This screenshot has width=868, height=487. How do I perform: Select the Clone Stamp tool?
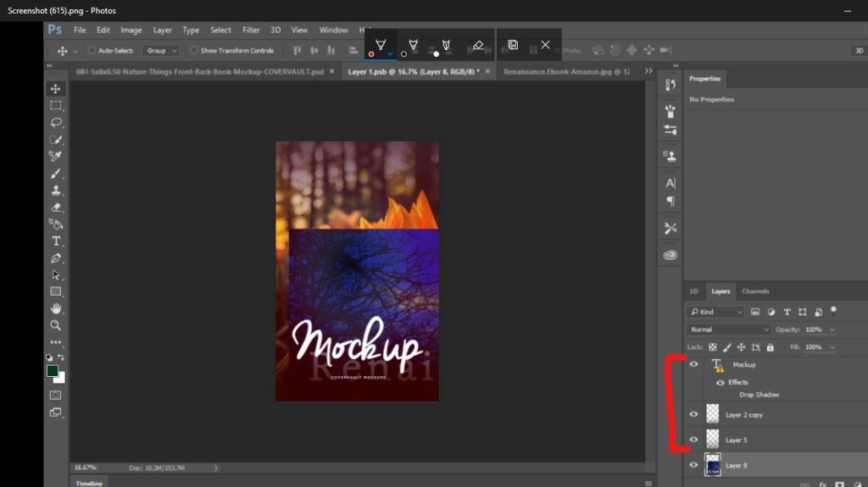pos(56,190)
